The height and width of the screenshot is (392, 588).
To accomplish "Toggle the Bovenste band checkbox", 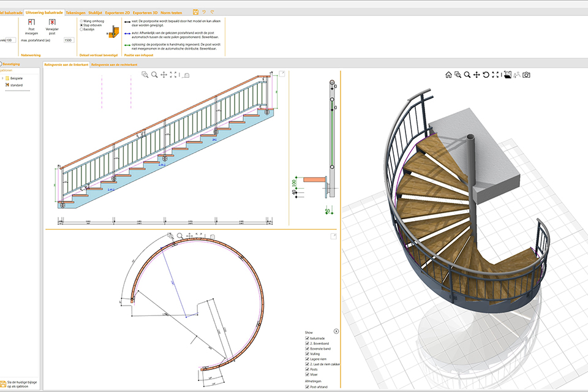I will (x=307, y=349).
